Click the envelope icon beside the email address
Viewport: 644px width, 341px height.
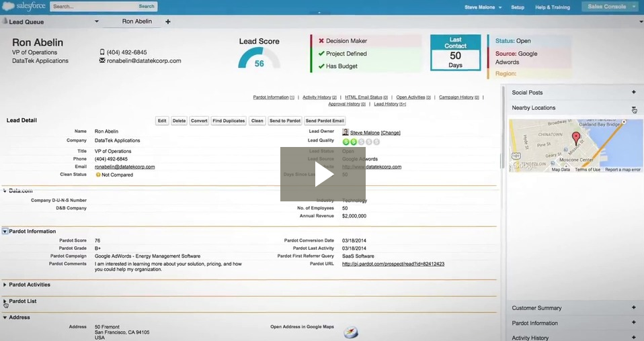(x=102, y=60)
